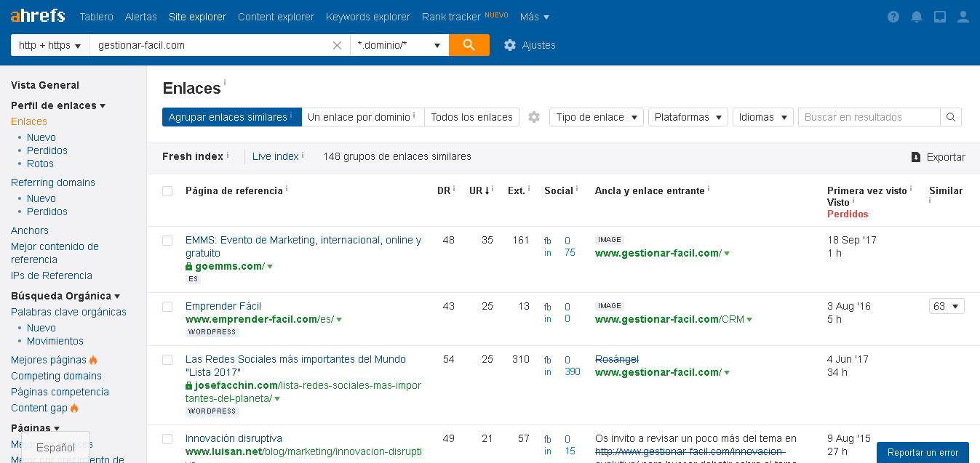Check the Emprender Fácil row checkbox

tap(167, 307)
